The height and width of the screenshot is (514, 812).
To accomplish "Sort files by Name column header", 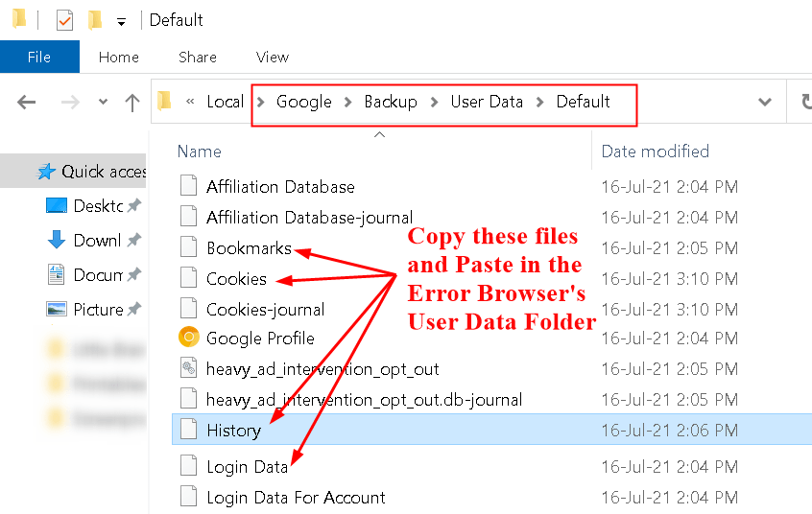I will click(200, 152).
